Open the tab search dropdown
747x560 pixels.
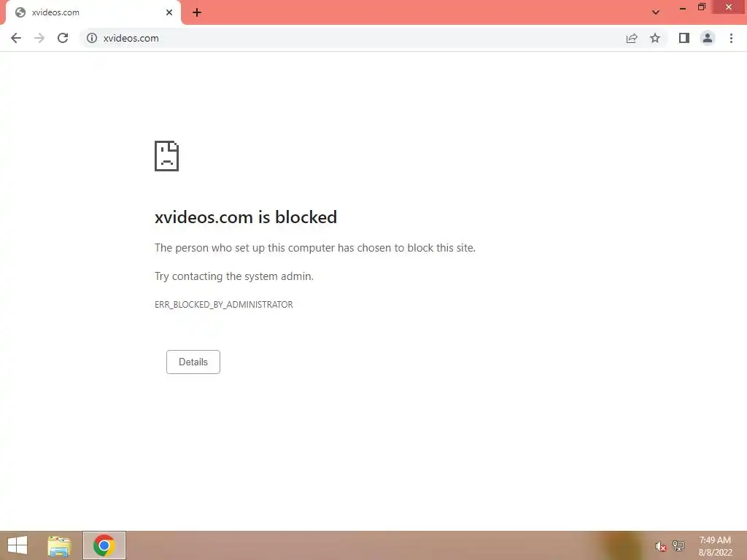coord(656,12)
